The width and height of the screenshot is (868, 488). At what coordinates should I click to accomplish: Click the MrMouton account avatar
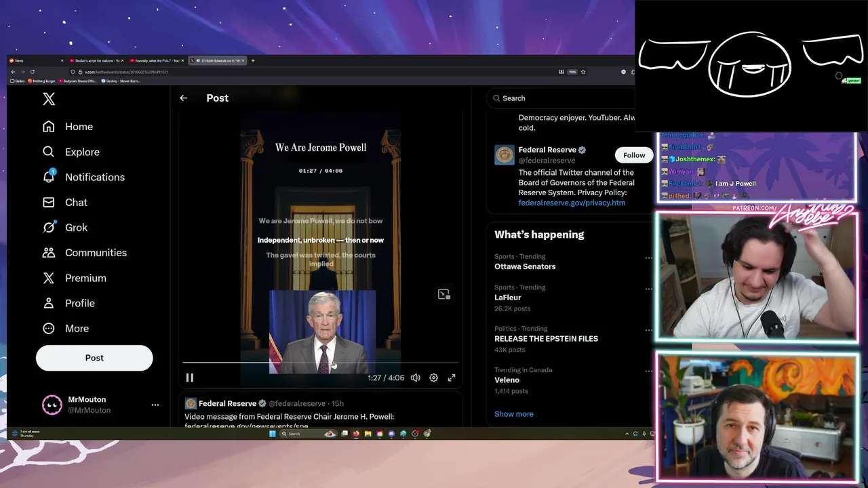[52, 405]
